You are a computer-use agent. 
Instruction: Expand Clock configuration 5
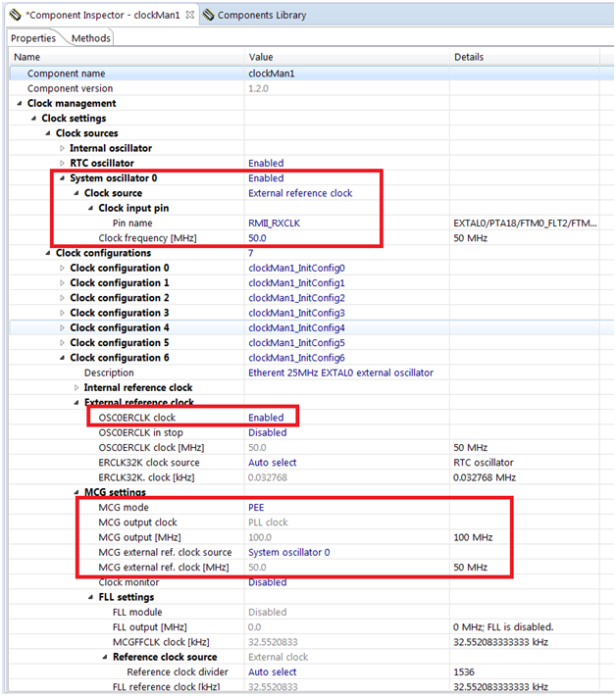tap(62, 343)
